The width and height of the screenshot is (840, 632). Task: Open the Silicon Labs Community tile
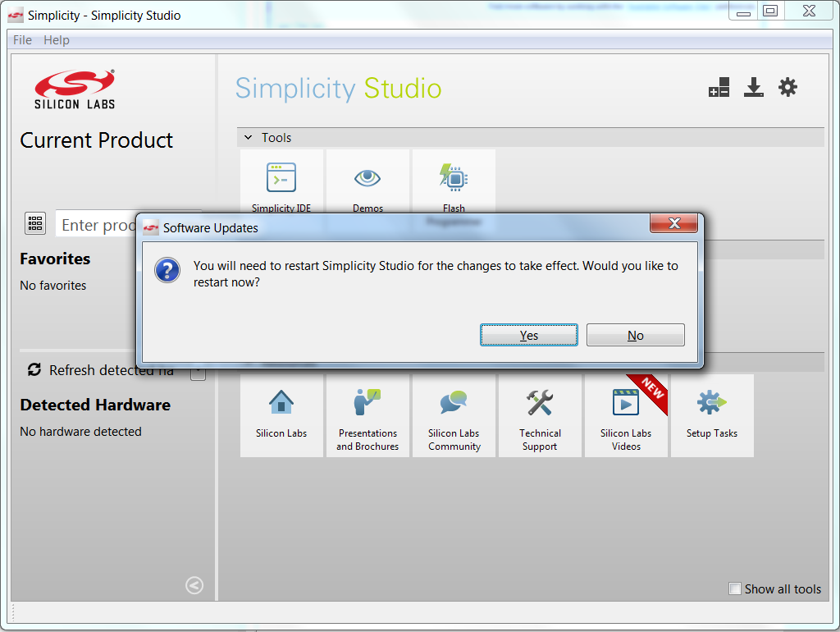click(x=454, y=416)
